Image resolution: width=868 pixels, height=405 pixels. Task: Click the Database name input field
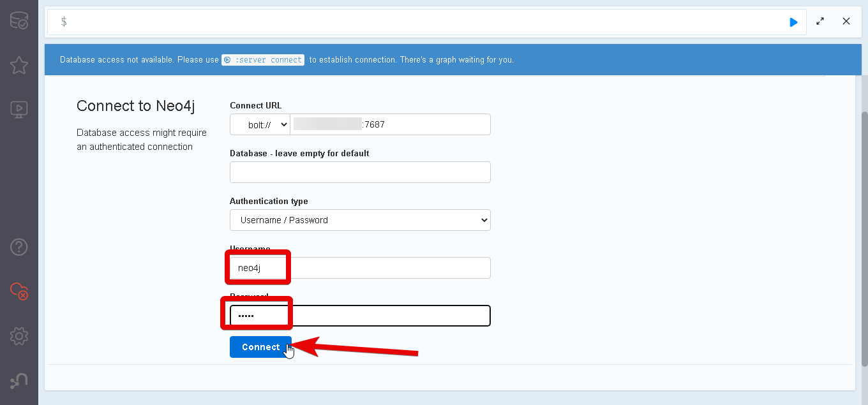tap(360, 172)
